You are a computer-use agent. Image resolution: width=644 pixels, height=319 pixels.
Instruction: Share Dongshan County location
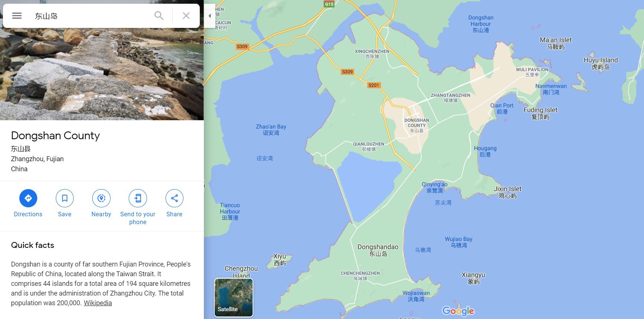(174, 198)
